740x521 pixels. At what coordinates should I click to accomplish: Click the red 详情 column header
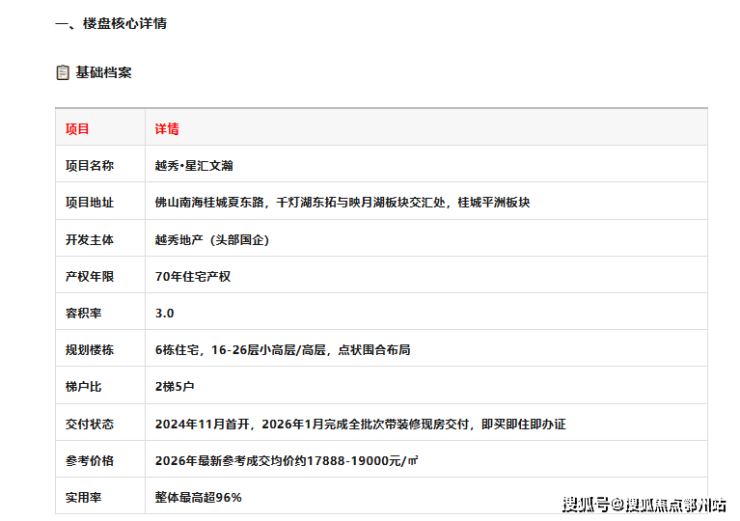(x=167, y=129)
